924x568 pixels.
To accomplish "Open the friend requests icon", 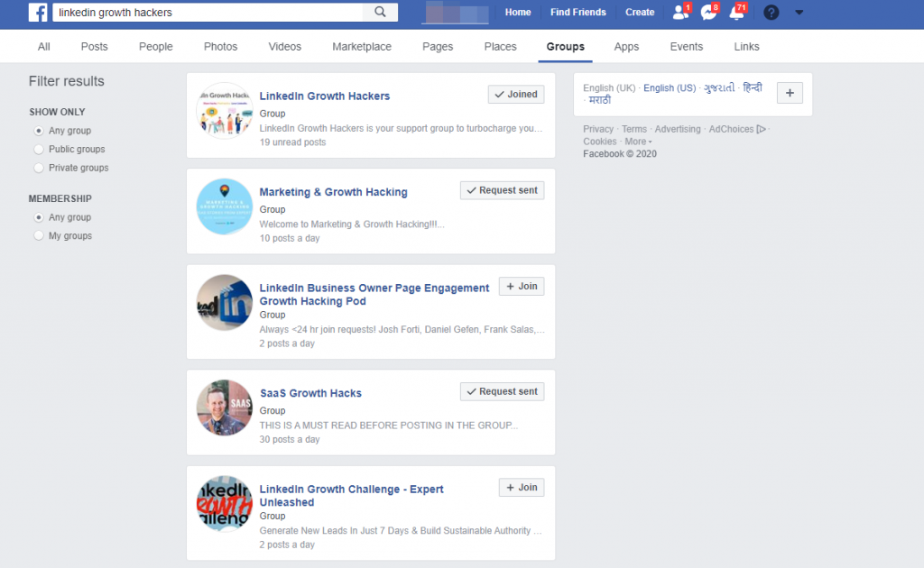I will click(x=680, y=12).
